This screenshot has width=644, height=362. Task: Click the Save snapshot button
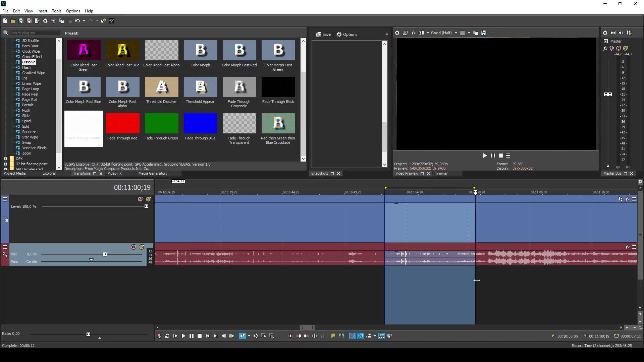323,35
